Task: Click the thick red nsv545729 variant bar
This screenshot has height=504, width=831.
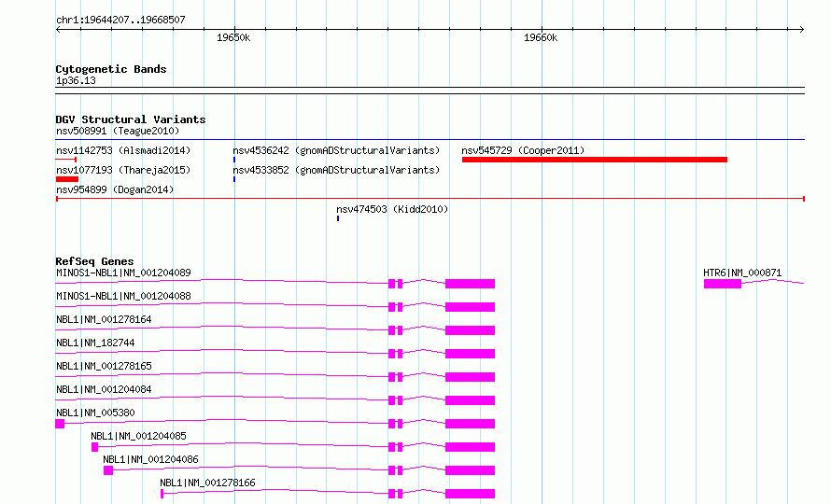Action: coord(595,160)
